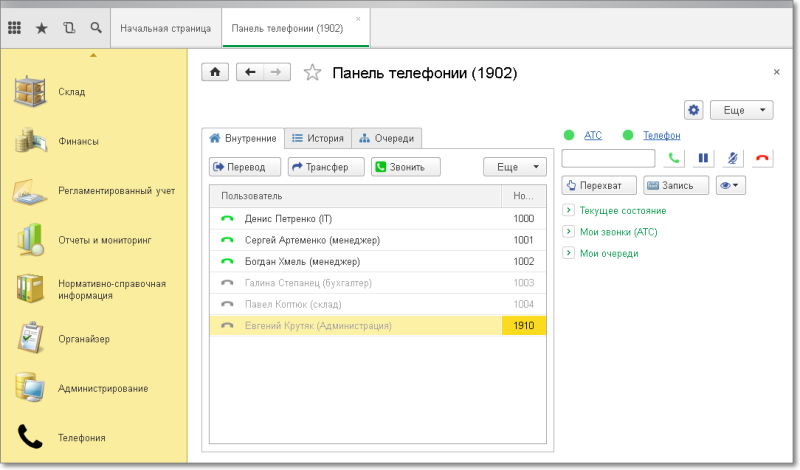
Task: Open the sections grid menu icon
Action: pyautogui.click(x=14, y=28)
